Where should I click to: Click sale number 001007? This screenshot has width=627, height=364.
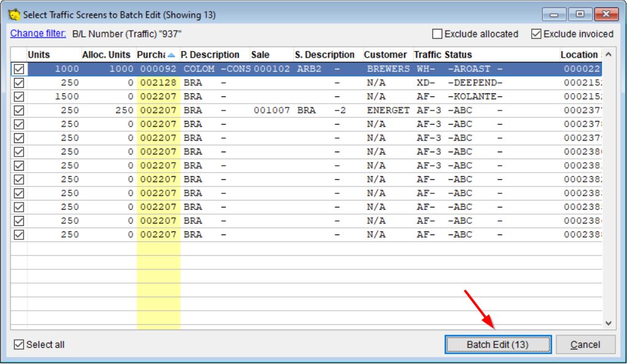(x=272, y=110)
